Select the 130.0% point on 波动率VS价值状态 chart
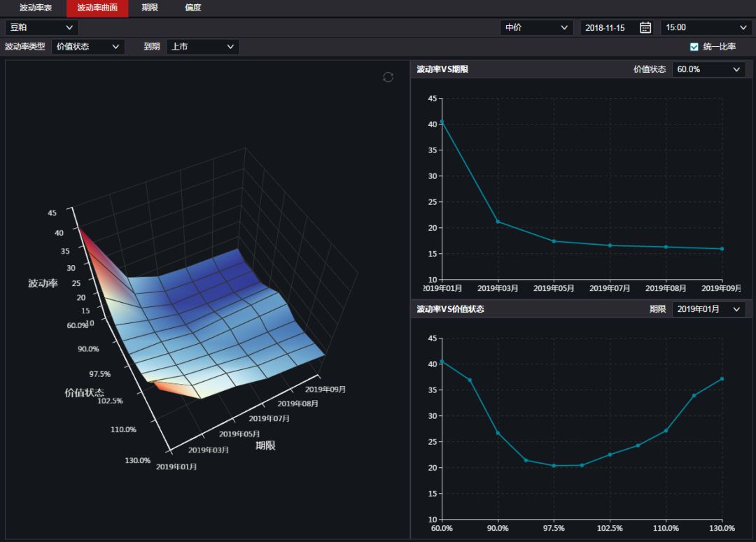 [x=722, y=379]
